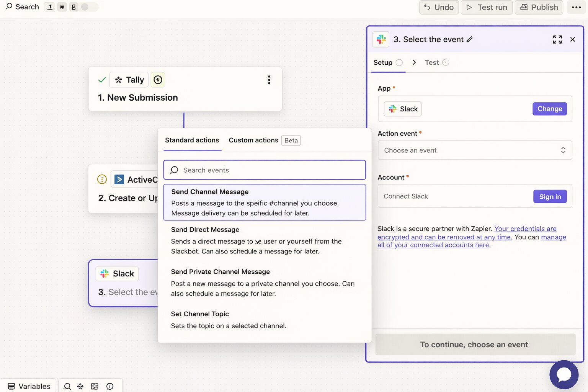Image resolution: width=588 pixels, height=392 pixels.
Task: Select the 'App' field label
Action: click(x=384, y=88)
